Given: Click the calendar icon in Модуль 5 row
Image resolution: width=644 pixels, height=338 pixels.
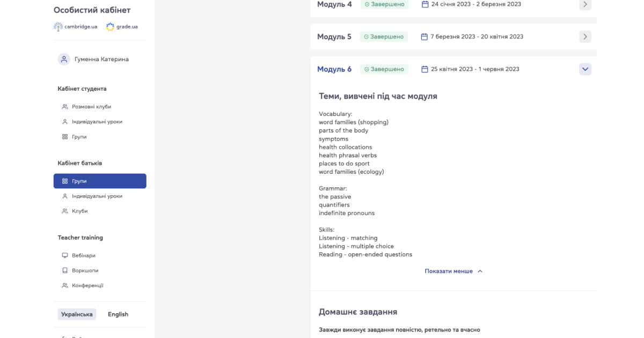Looking at the screenshot, I should coord(425,37).
